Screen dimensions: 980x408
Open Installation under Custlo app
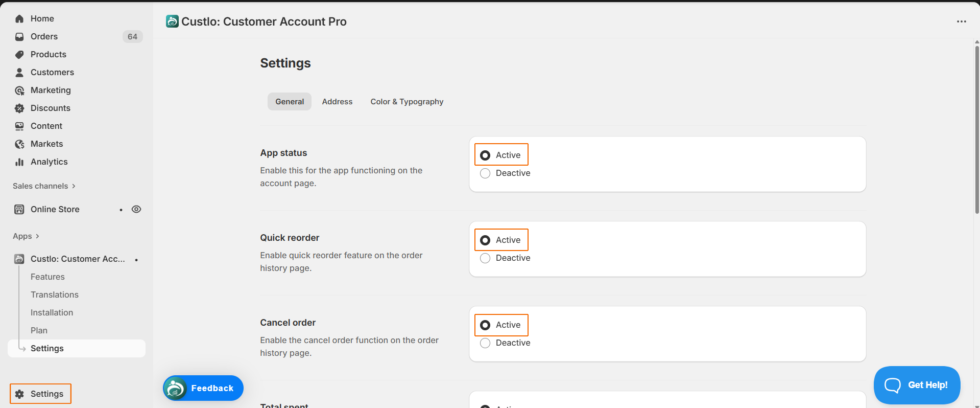[52, 312]
